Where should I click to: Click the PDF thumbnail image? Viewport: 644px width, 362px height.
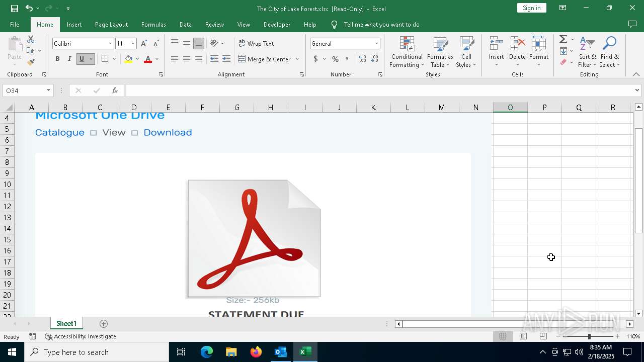[254, 238]
